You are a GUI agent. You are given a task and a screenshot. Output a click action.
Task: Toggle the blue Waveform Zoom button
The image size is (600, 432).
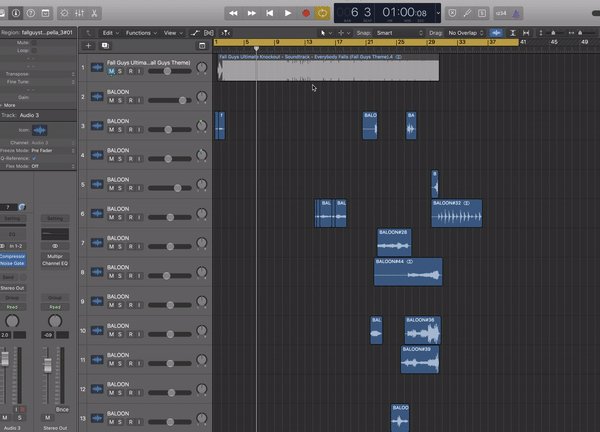(496, 33)
